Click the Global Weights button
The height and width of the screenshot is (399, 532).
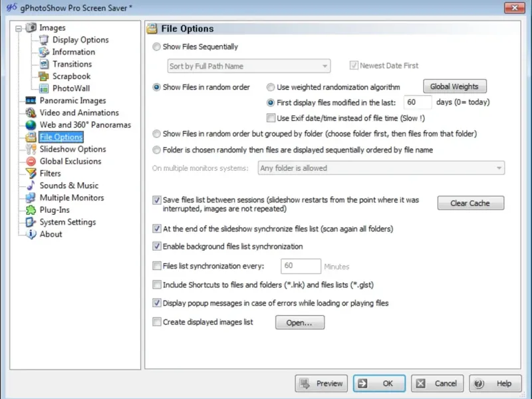coord(455,86)
